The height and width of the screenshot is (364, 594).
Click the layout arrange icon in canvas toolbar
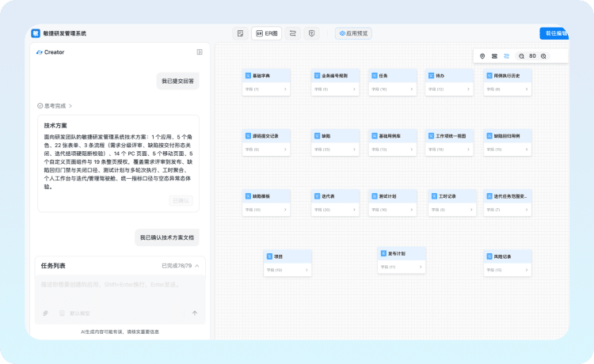tap(494, 56)
